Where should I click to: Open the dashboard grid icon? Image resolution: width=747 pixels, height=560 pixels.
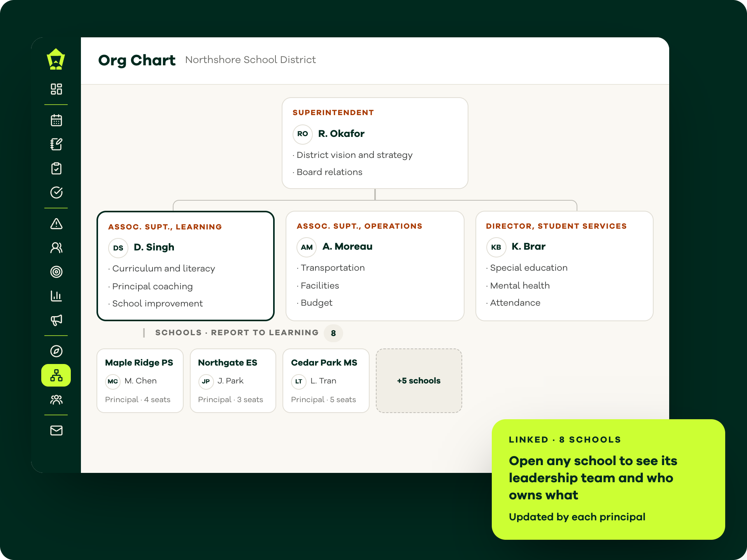point(56,89)
